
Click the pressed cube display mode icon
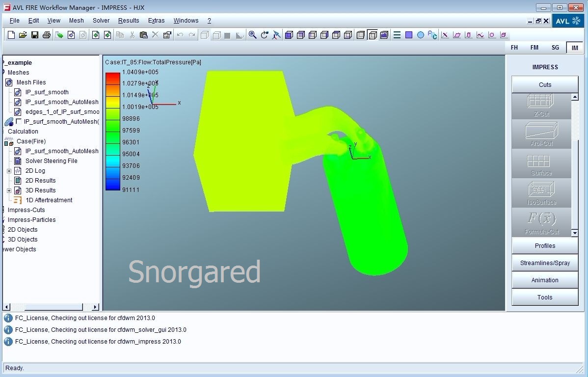[x=373, y=35]
